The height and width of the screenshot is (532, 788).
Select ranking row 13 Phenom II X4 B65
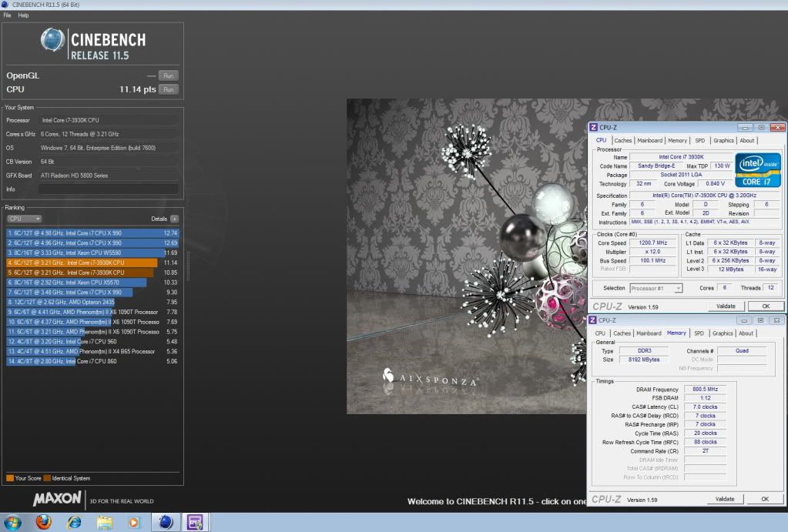tap(92, 351)
